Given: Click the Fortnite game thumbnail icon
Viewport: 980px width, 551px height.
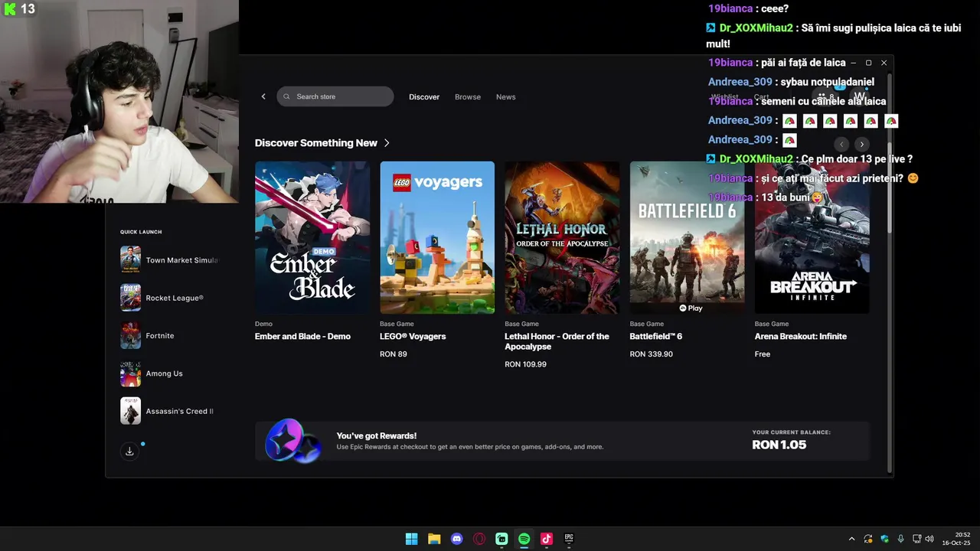Looking at the screenshot, I should click(130, 336).
